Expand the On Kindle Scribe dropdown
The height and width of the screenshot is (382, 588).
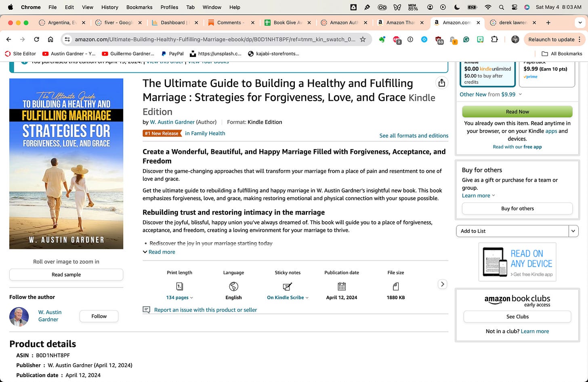pyautogui.click(x=288, y=297)
